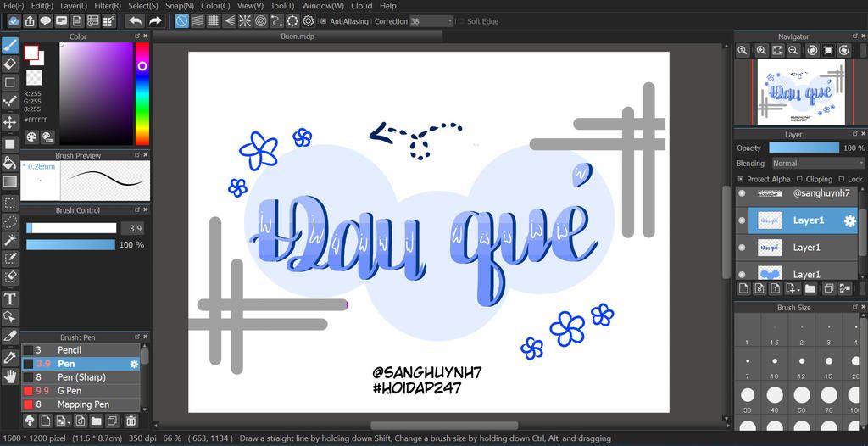The height and width of the screenshot is (446, 868).
Task: Select the Pen (Sharp) brush
Action: [81, 377]
